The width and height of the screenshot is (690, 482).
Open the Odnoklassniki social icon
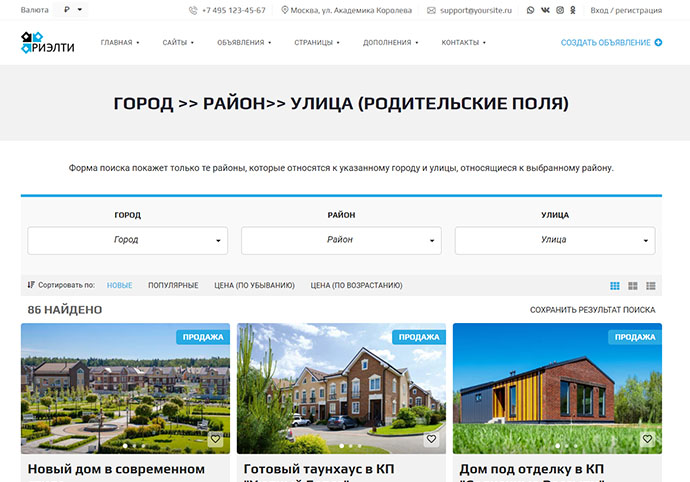click(573, 10)
